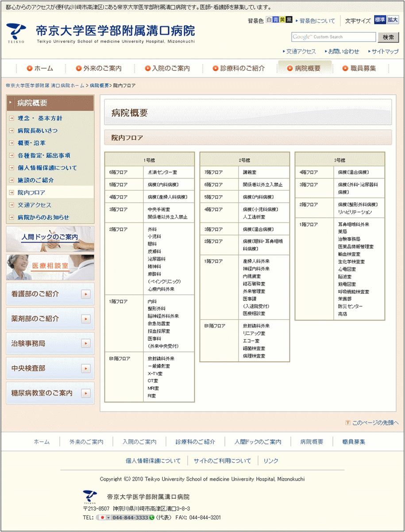Click the arrow icon beside 中央検査部
The height and width of the screenshot is (532, 405).
86,368
